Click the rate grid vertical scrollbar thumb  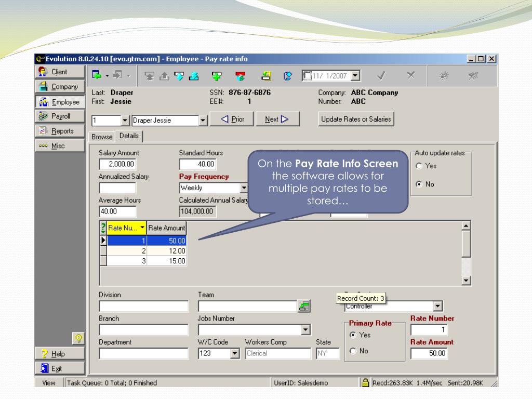click(x=466, y=244)
